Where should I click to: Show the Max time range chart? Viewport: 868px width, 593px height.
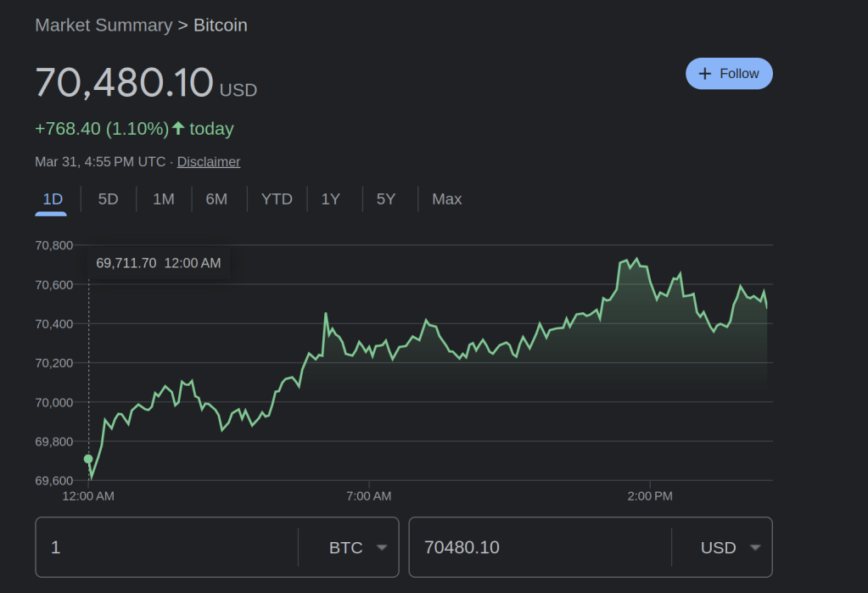coord(446,199)
